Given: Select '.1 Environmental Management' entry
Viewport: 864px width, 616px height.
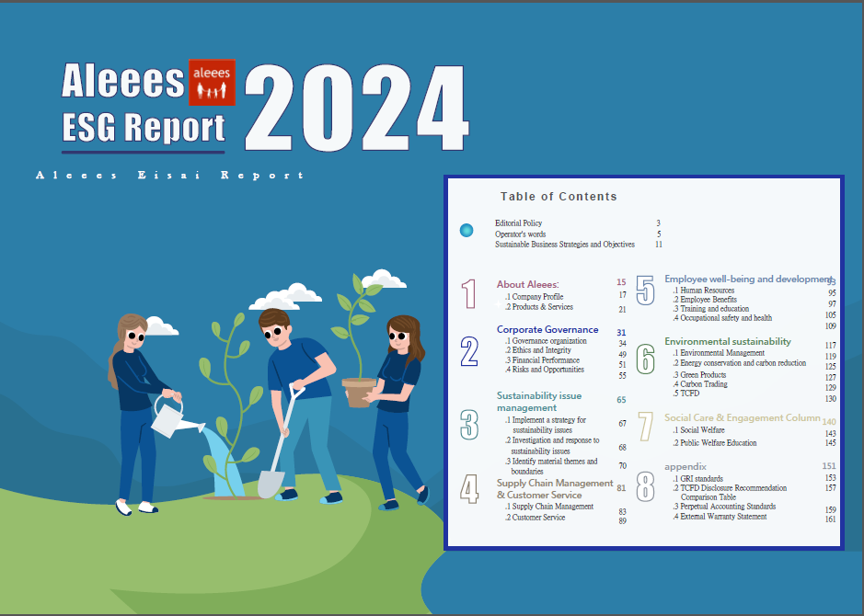Looking at the screenshot, I should (720, 353).
